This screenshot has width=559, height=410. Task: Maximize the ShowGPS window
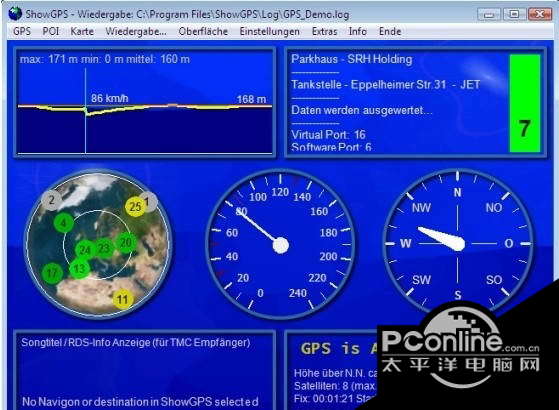pos(514,14)
